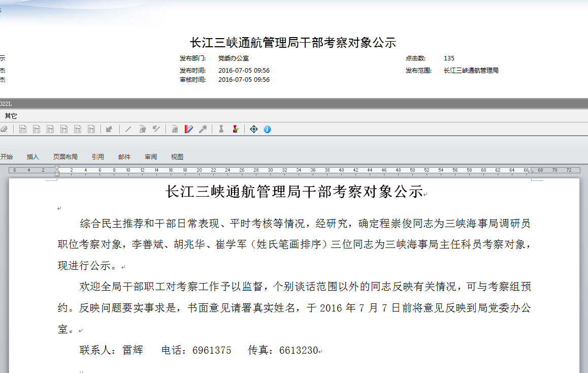The width and height of the screenshot is (588, 373).
Task: Click the fax number 6613230
Action: point(299,351)
